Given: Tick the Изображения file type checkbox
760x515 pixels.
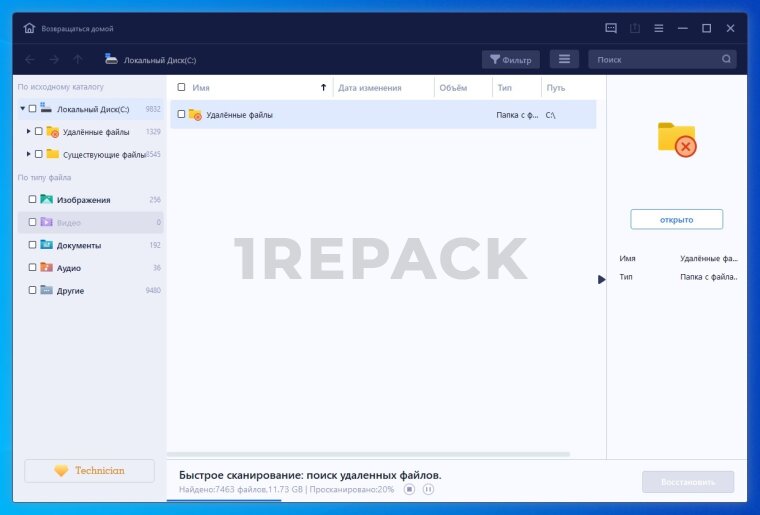Looking at the screenshot, I should click(x=32, y=200).
